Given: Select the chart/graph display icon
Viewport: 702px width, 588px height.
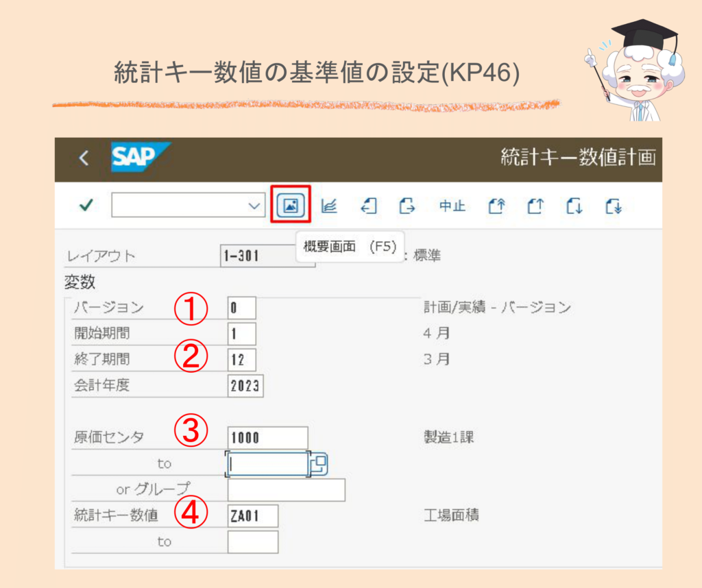Looking at the screenshot, I should click(328, 205).
